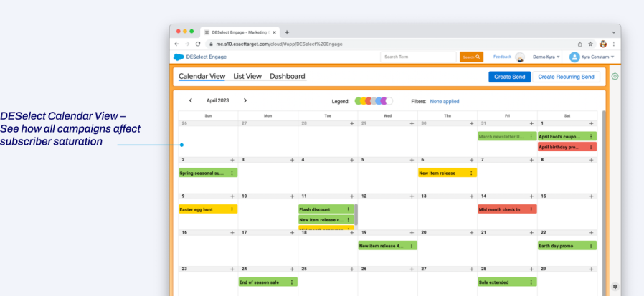The width and height of the screenshot is (644, 296).
Task: Switch to the List View tab
Action: [247, 77]
